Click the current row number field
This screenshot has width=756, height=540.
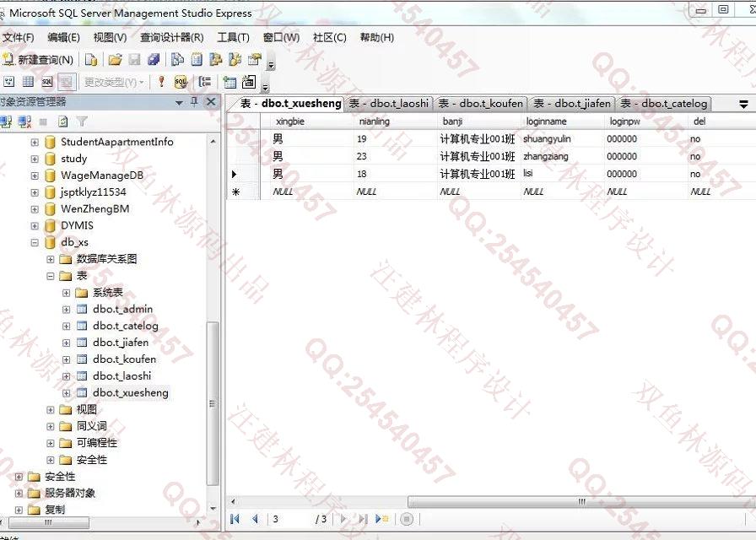point(289,519)
